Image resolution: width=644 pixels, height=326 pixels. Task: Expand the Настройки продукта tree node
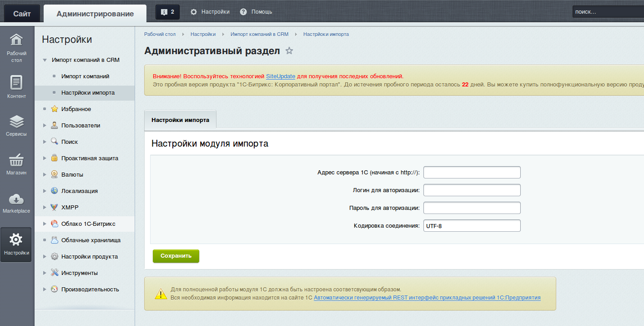pos(45,257)
